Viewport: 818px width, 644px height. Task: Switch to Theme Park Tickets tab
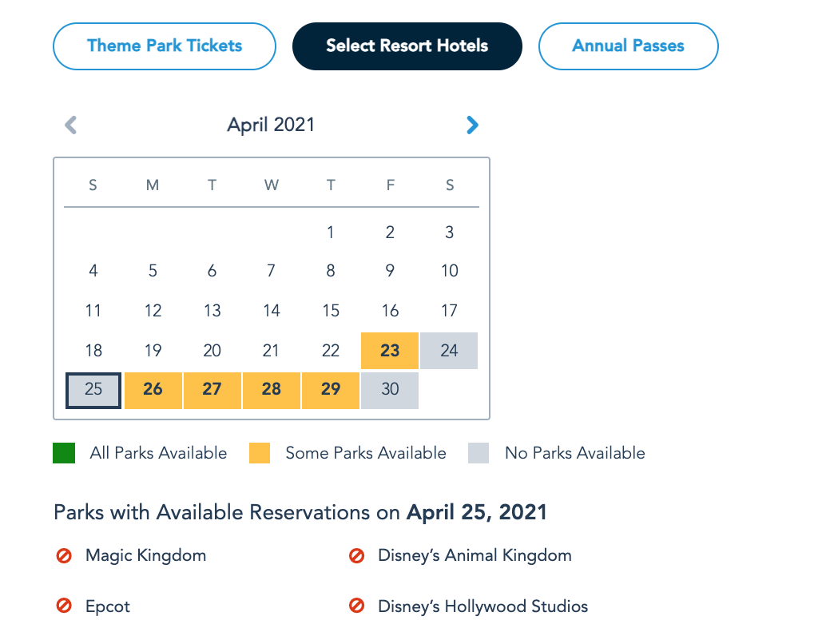point(165,46)
